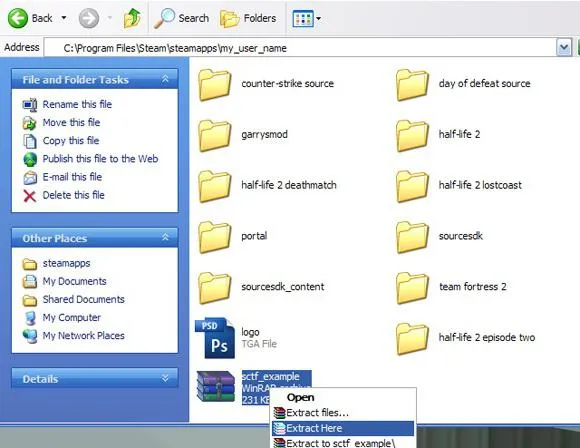Viewport: 580px width, 448px height.
Task: Select the garrysmod folder icon
Action: pos(215,136)
